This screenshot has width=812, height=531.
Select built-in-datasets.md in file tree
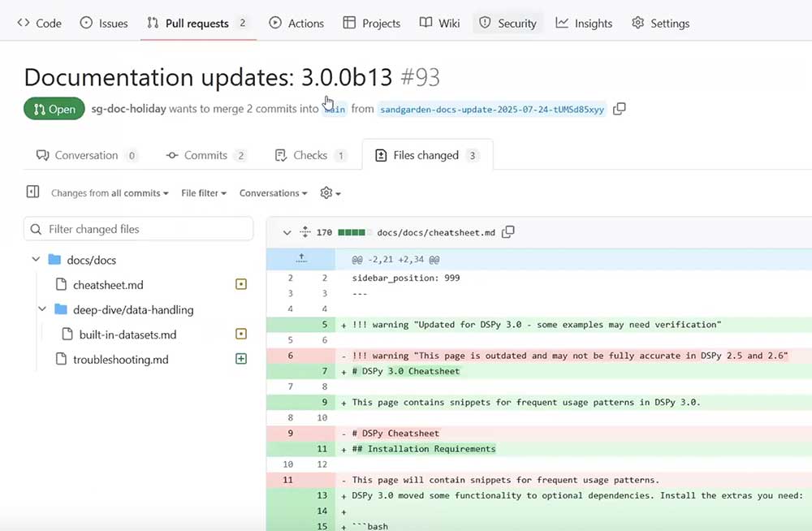pos(128,335)
